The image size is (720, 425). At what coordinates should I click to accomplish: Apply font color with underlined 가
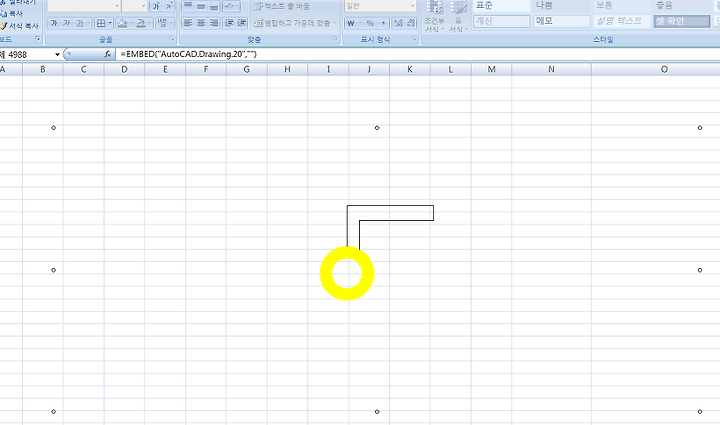[x=141, y=23]
